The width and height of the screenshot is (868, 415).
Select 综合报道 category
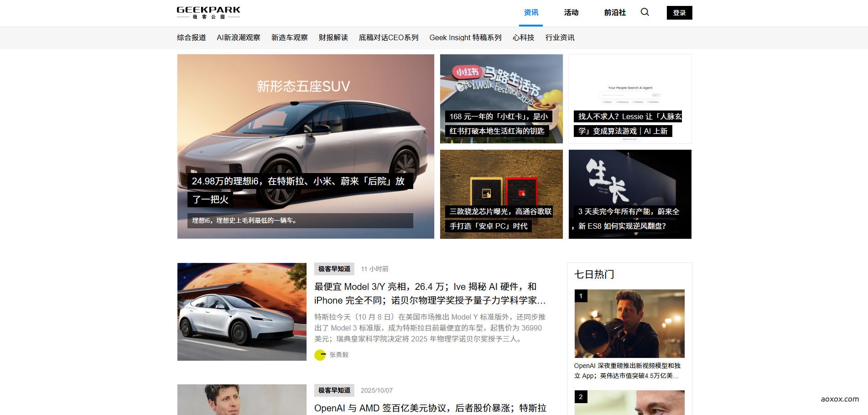pos(192,37)
